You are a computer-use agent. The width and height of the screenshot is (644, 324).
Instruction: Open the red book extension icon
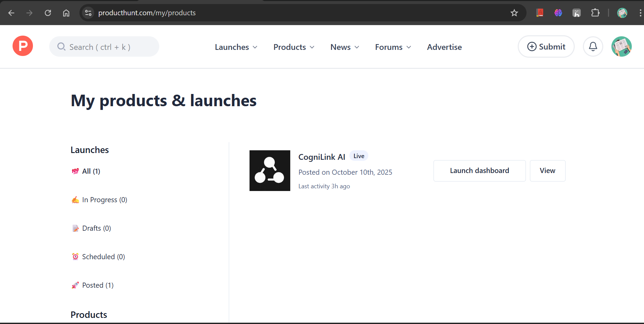[540, 13]
